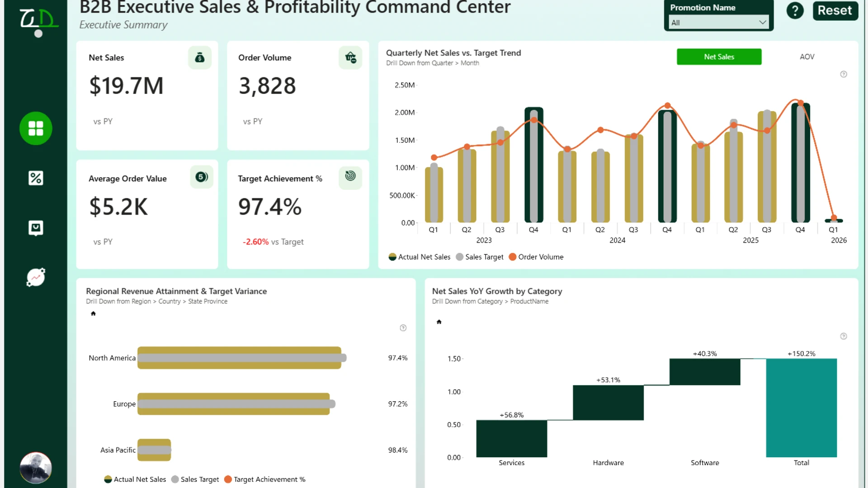Image resolution: width=868 pixels, height=488 pixels.
Task: Expand the Promotion Name chevron arrow
Action: [762, 22]
